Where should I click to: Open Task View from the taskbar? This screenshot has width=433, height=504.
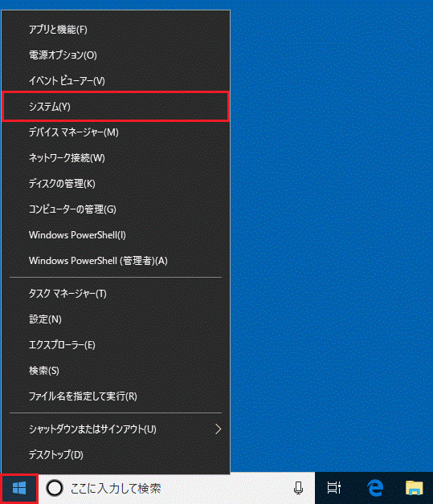click(334, 488)
